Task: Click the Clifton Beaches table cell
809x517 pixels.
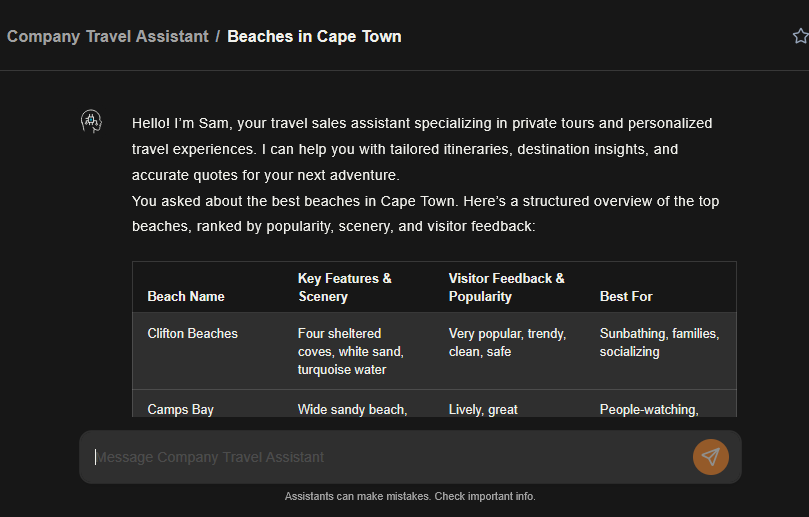Action: 192,333
